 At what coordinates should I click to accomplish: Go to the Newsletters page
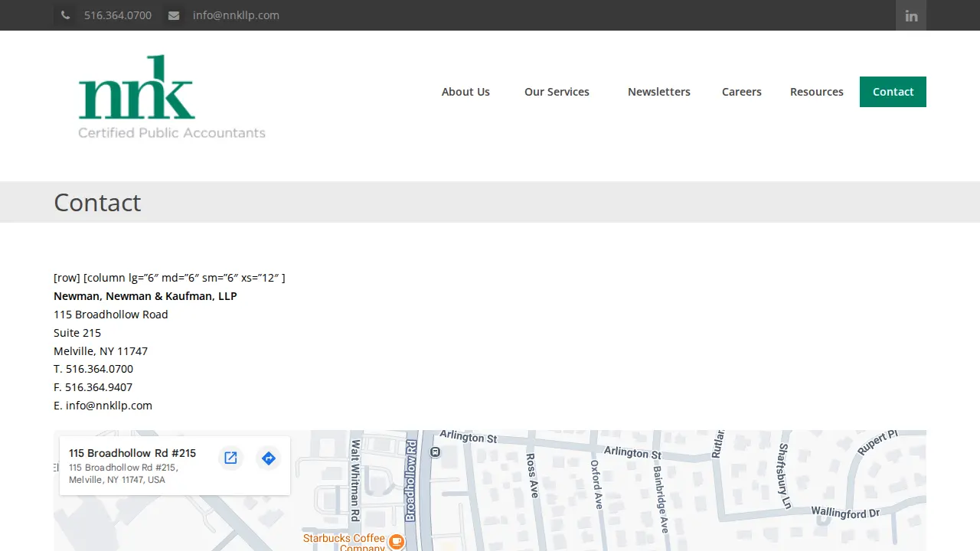pos(659,92)
